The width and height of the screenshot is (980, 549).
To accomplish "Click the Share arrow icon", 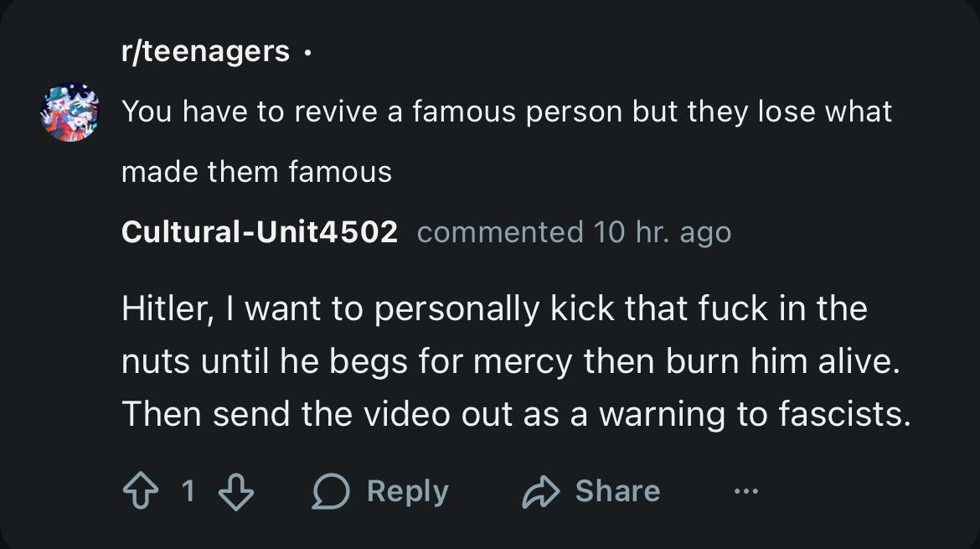I will (540, 491).
